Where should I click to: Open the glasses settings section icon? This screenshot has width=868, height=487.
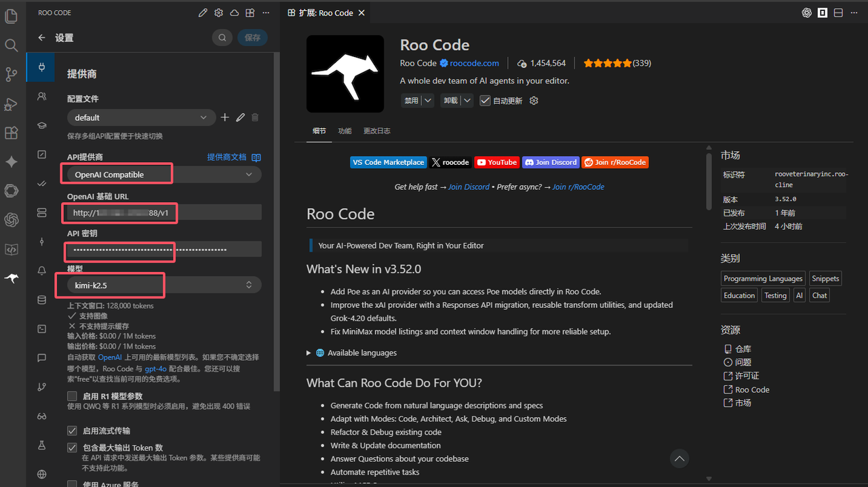[x=41, y=416]
